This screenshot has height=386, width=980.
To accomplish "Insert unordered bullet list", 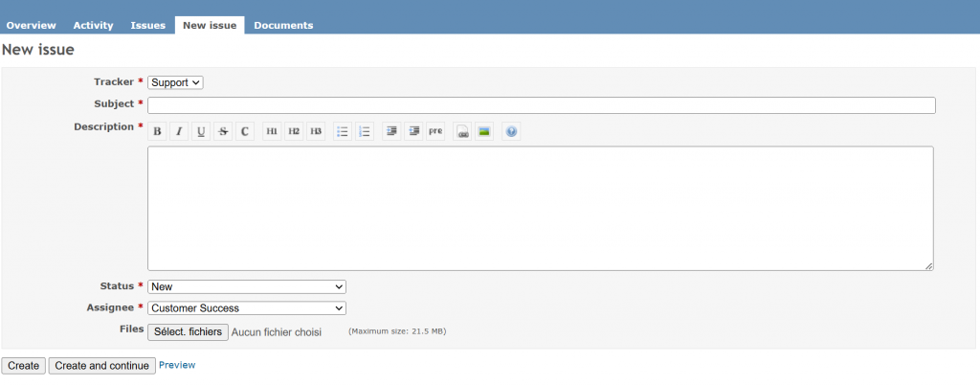I will click(x=343, y=131).
